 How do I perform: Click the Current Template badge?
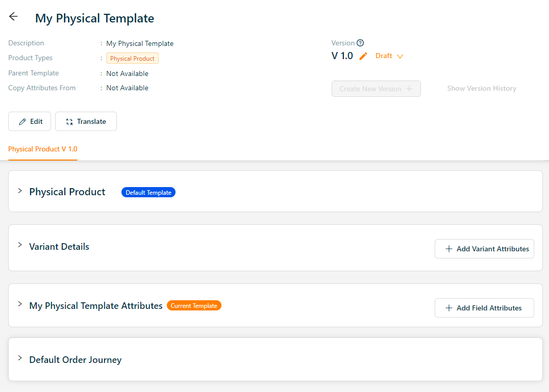tap(194, 306)
